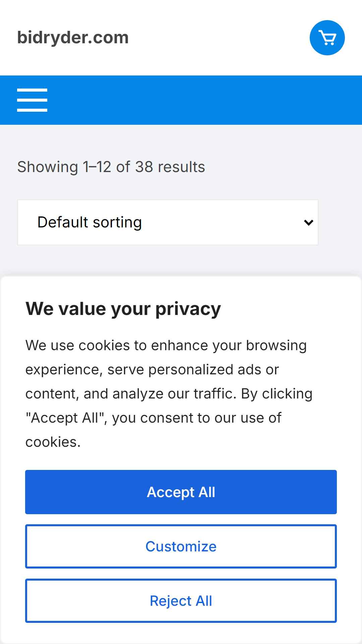Click the 'Showing 1–12 of 38 results' text
This screenshot has width=362, height=644.
pos(111,167)
